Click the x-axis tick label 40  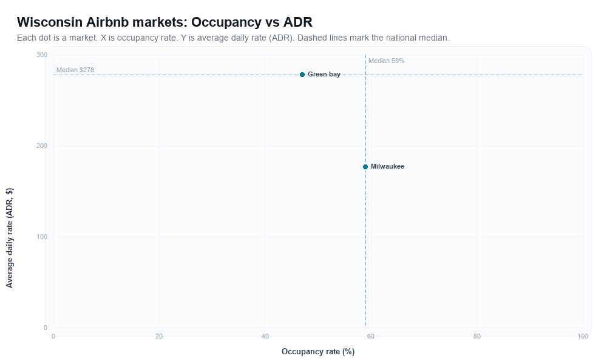pos(265,337)
